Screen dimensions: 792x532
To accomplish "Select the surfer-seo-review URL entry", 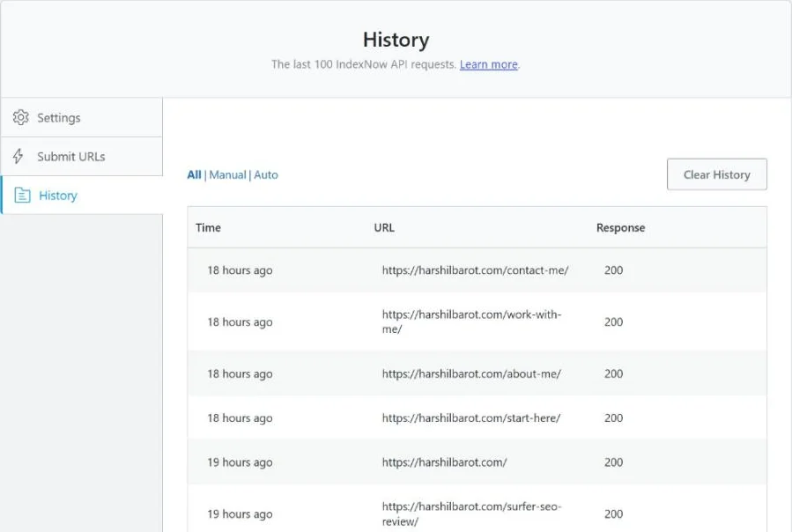I will coord(472,514).
